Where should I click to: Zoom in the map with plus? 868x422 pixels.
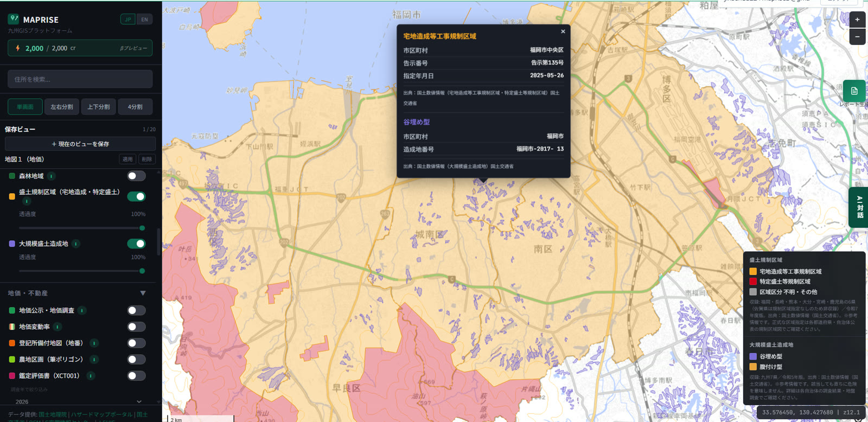coord(857,20)
